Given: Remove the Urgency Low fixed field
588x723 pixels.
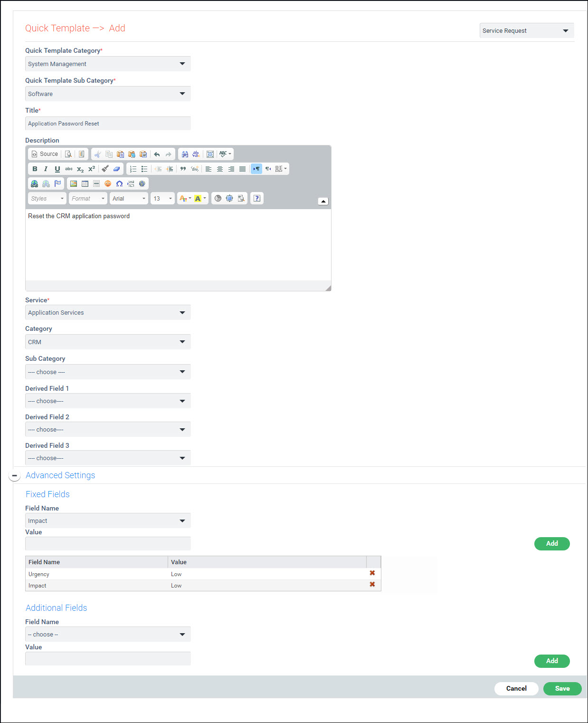Looking at the screenshot, I should [x=372, y=573].
